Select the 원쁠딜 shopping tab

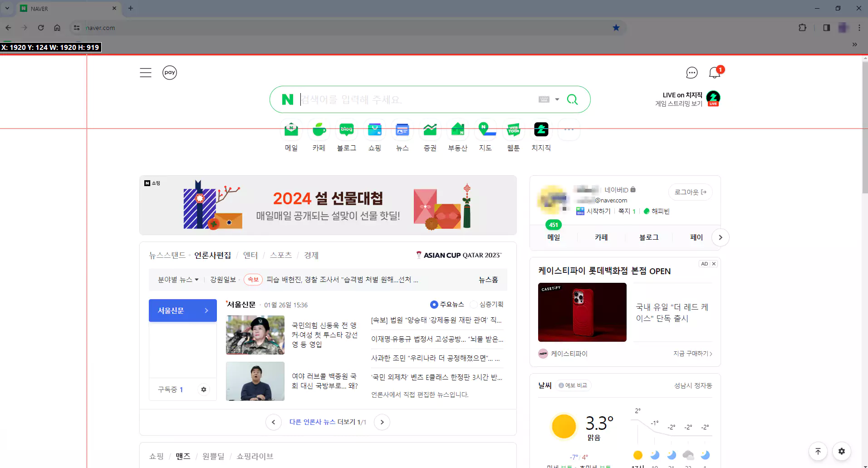tap(213, 456)
